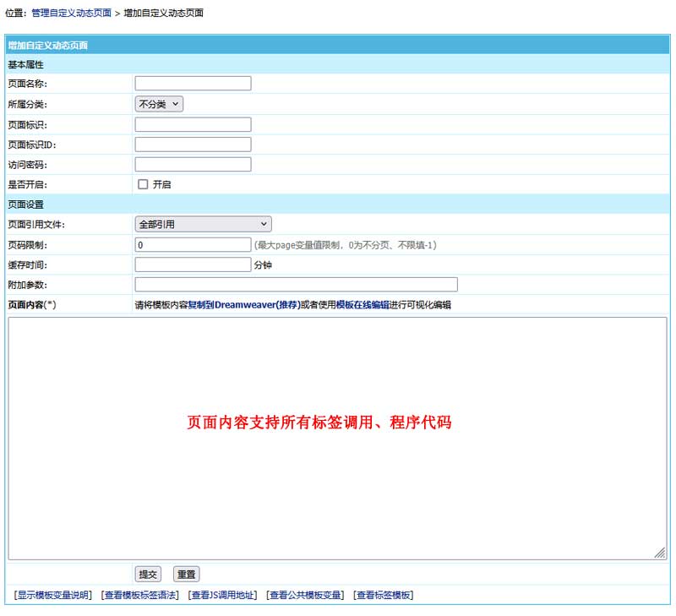Select the 访问密码 input field
Screen dimensions: 676x616
click(x=193, y=164)
